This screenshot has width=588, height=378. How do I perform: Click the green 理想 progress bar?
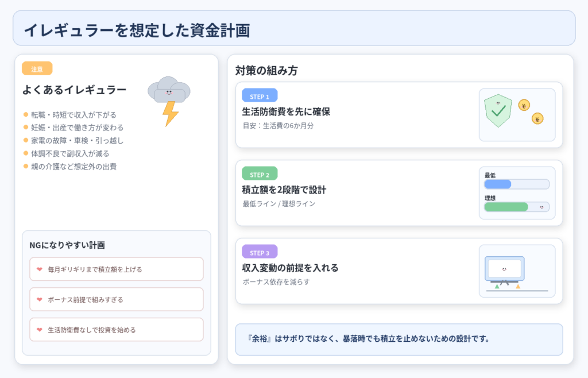pos(506,207)
